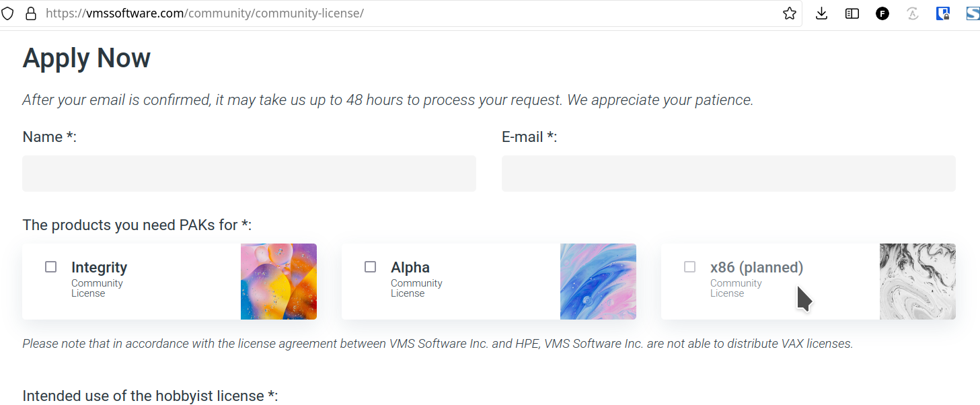
Task: Click the x86 grayscale marble thumbnail
Action: click(917, 281)
